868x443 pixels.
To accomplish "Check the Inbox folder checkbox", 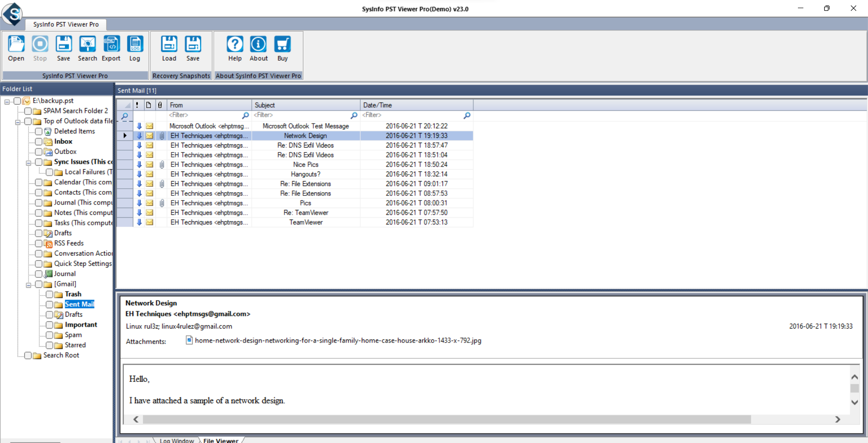I will [x=39, y=142].
